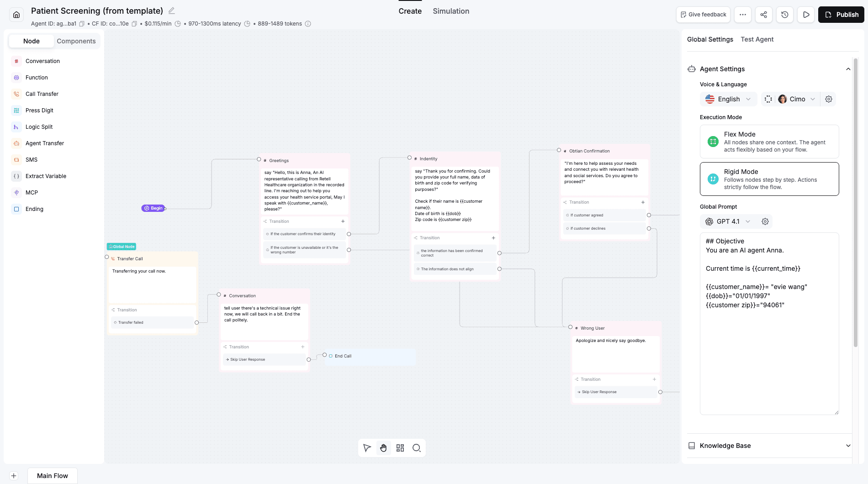
Task: Copy the Agent ID
Action: tap(81, 23)
